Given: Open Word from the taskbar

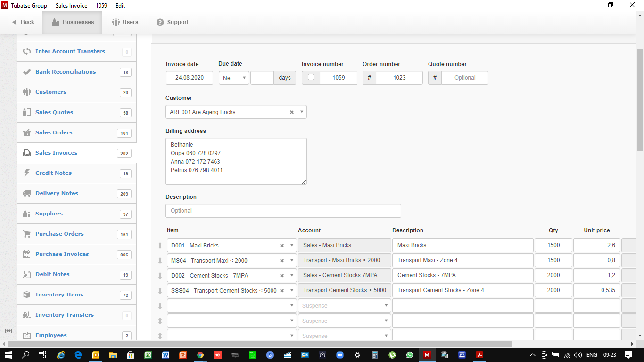Looking at the screenshot, I should 165,355.
